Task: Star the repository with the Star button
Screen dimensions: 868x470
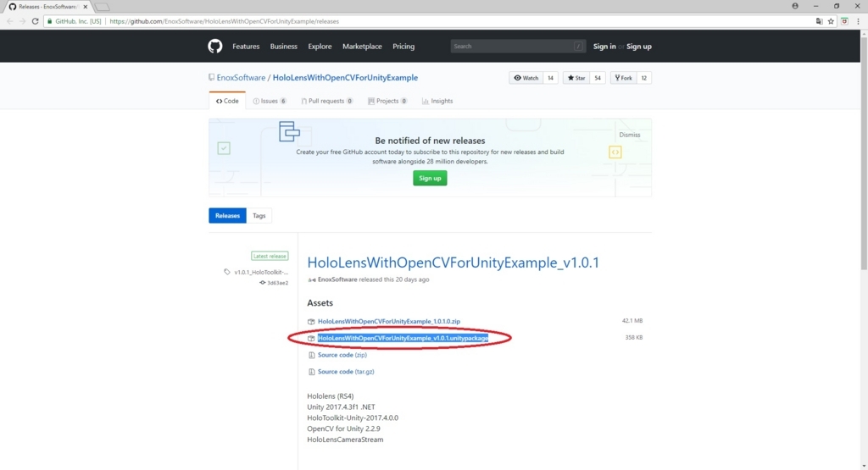Action: [x=576, y=78]
